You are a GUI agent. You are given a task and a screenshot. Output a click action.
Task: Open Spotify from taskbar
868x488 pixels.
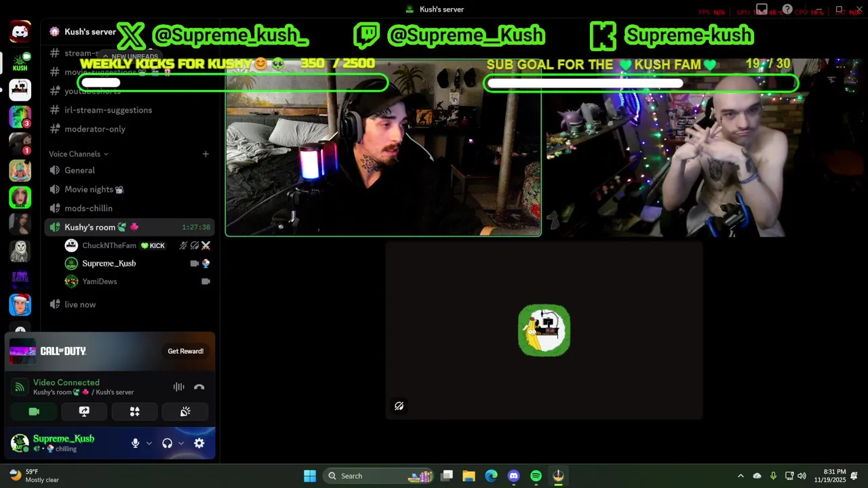[x=536, y=476]
